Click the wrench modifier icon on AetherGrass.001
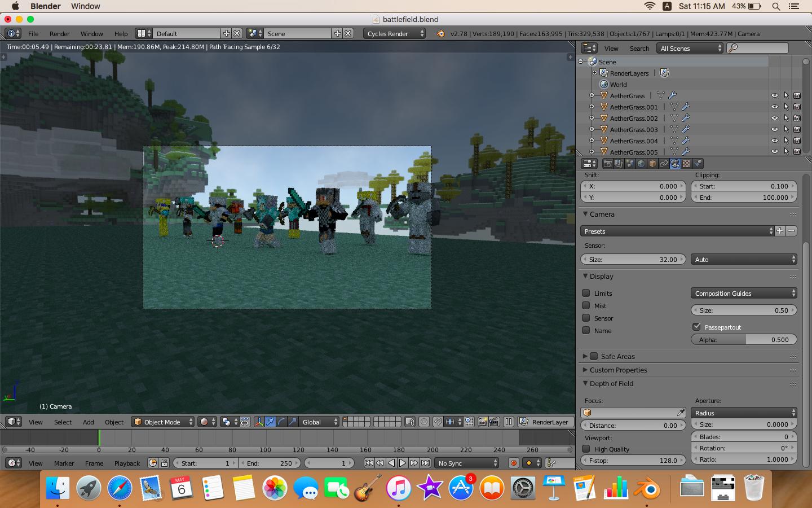The image size is (812, 508). coord(686,107)
